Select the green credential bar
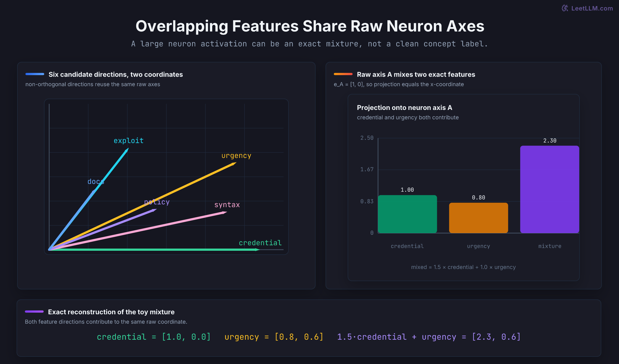The width and height of the screenshot is (619, 364). click(407, 214)
